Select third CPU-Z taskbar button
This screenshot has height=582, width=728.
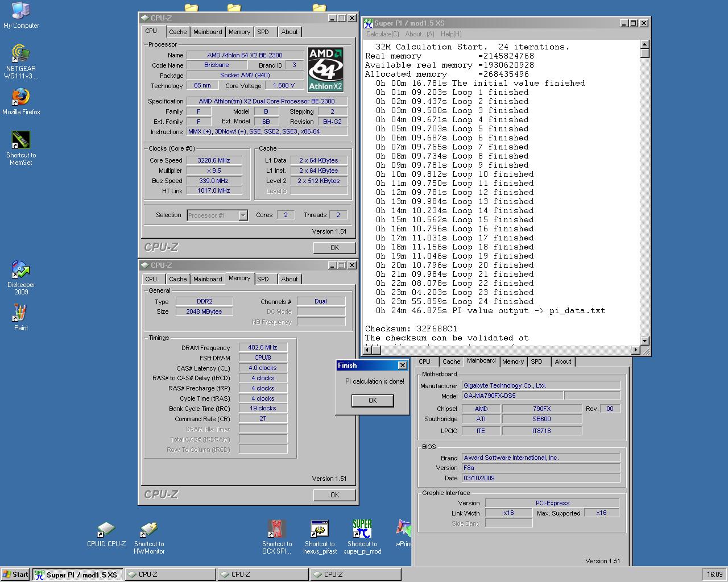pyautogui.click(x=355, y=575)
